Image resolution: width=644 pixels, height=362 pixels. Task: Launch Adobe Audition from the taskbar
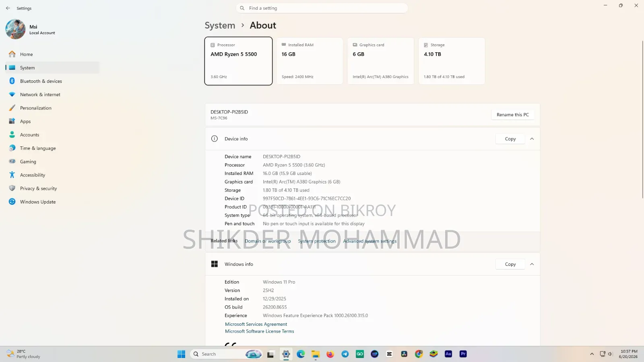[448, 354]
